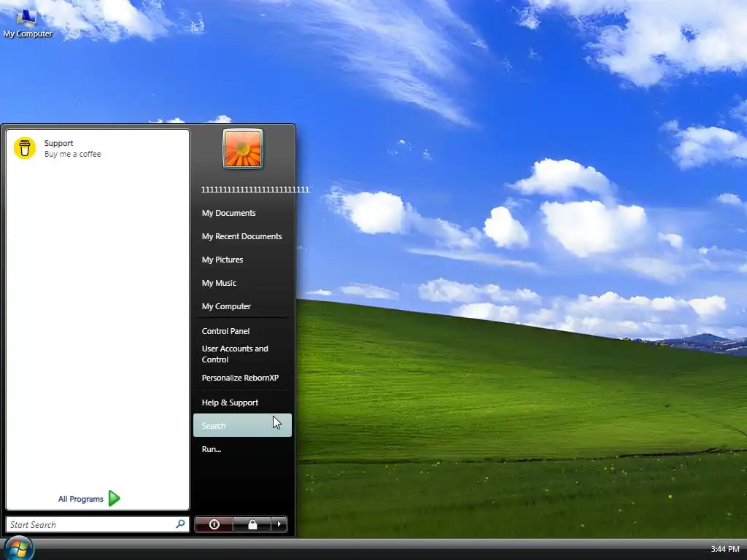Image resolution: width=747 pixels, height=560 pixels.
Task: Click the Buy me a coffee cup icon
Action: pos(25,147)
